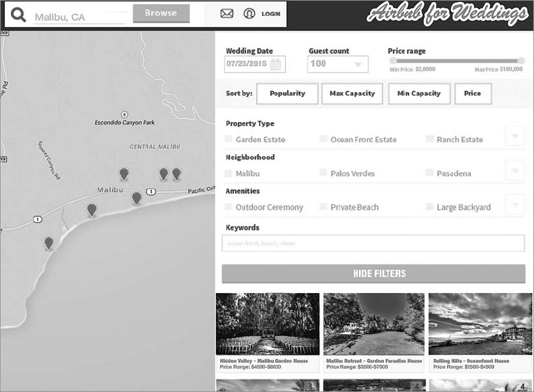The width and height of the screenshot is (534, 392).
Task: Click the Hidden Valley - Malibu Garden House title
Action: tap(264, 360)
